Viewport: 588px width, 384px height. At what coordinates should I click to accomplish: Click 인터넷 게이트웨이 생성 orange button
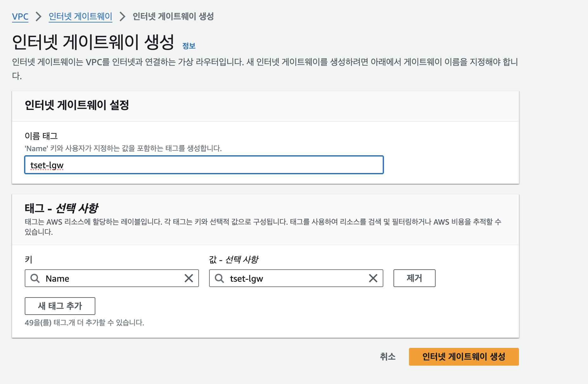tap(464, 356)
